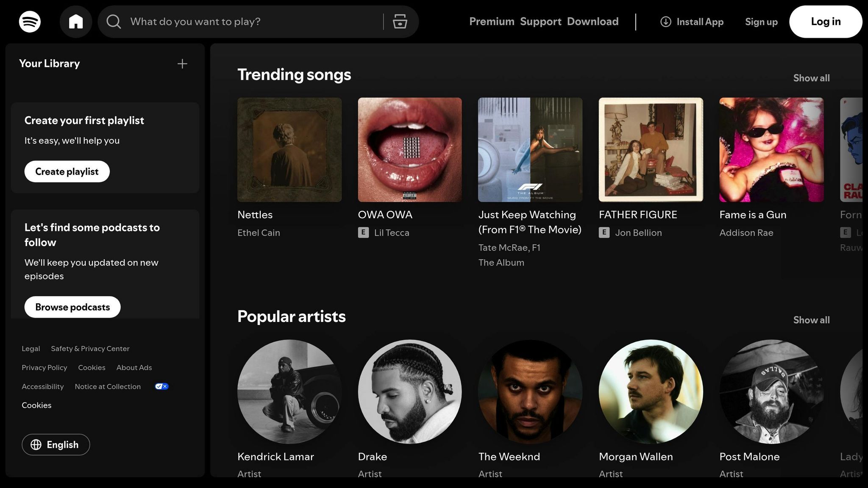Image resolution: width=868 pixels, height=488 pixels.
Task: Open Morgan Wallen artist photo
Action: (x=651, y=392)
